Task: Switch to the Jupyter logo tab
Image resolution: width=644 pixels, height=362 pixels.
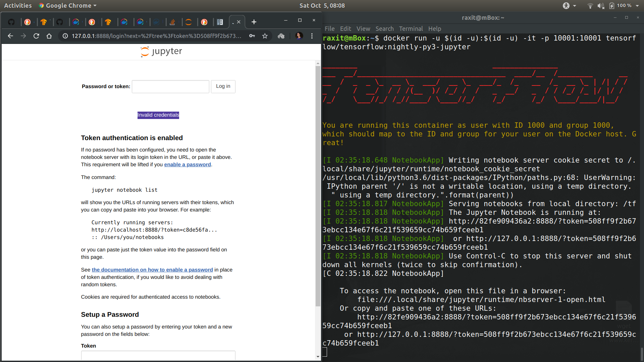Action: coord(189,22)
